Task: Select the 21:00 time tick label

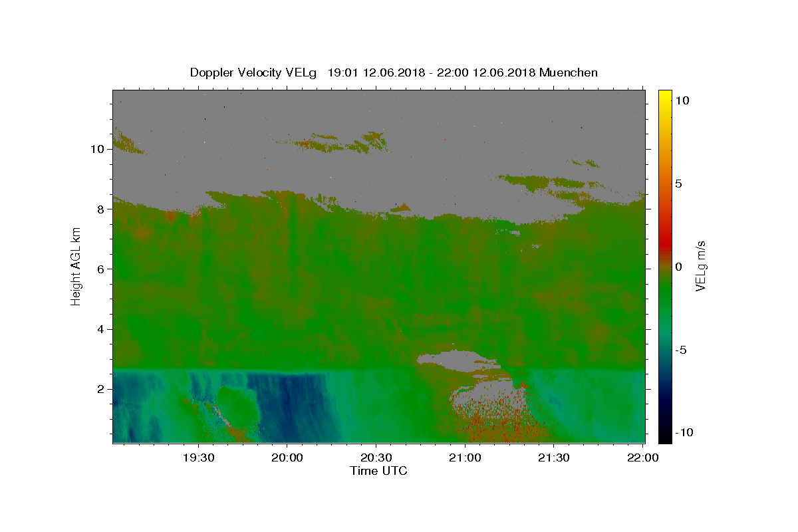Action: click(465, 458)
